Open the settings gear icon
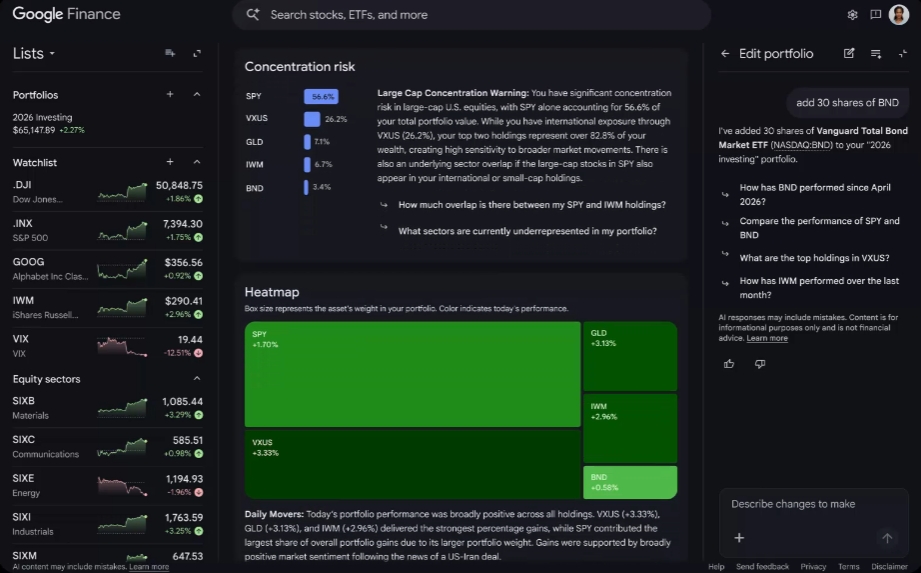921x573 pixels. (852, 15)
